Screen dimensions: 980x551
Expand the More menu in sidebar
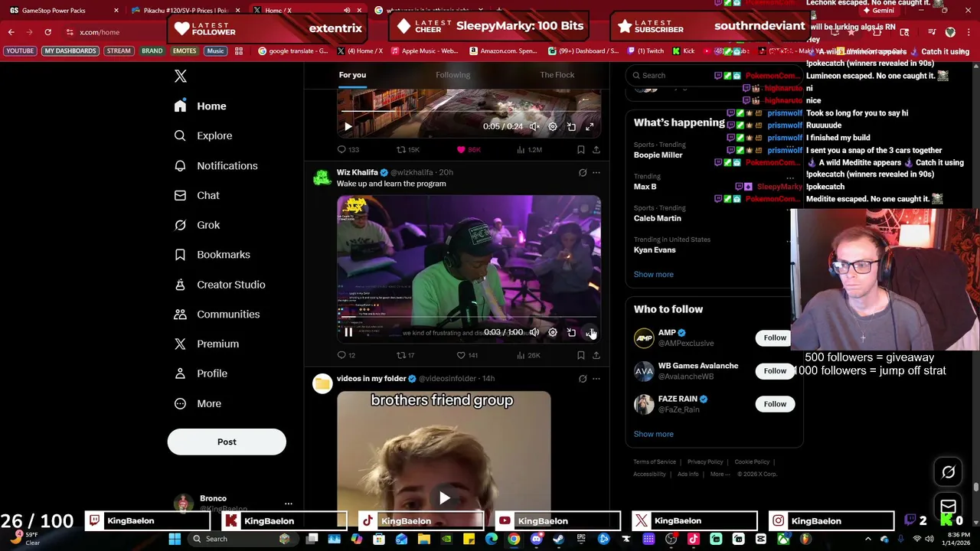198,403
